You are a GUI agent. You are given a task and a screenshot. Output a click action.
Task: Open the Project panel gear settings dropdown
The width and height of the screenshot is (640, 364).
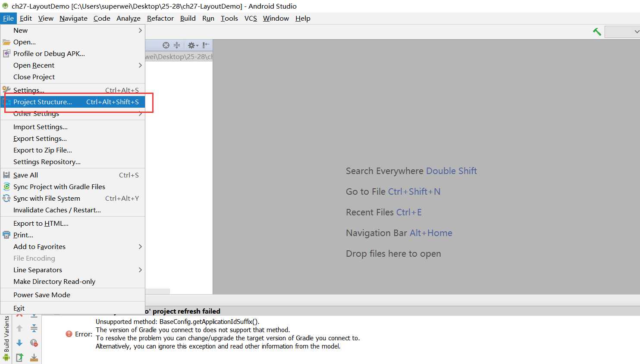click(193, 45)
